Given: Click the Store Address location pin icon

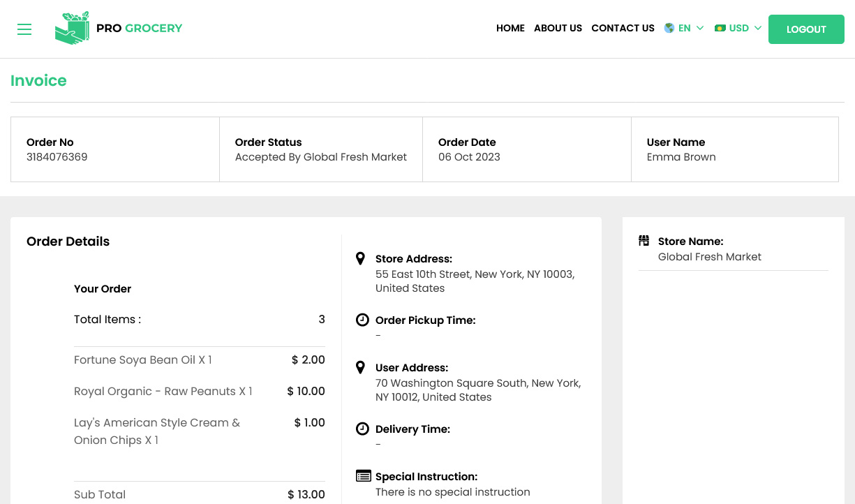Looking at the screenshot, I should pos(360,258).
